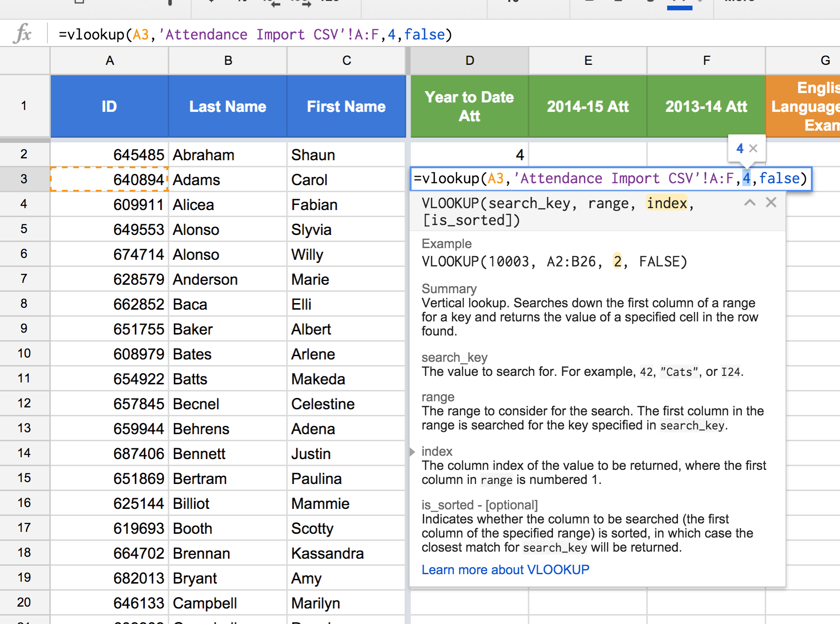
Task: Select ID cell 687406
Action: pos(109,453)
